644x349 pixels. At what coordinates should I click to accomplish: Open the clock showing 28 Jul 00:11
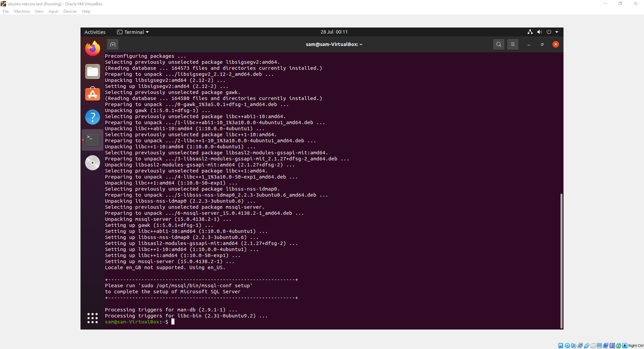pos(334,32)
